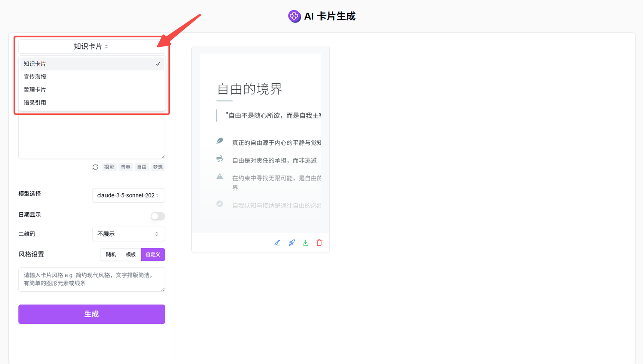The width and height of the screenshot is (643, 364).
Task: Delete the card via red trash icon
Action: point(319,243)
